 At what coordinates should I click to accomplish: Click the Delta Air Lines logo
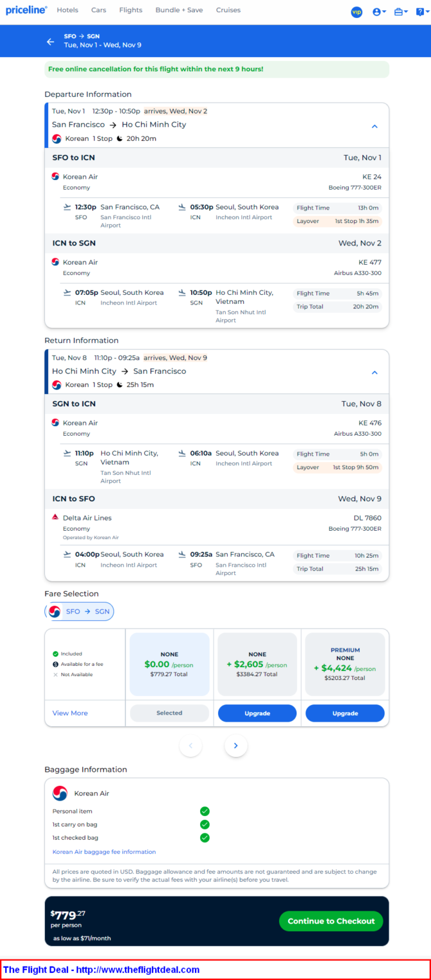pyautogui.click(x=55, y=517)
